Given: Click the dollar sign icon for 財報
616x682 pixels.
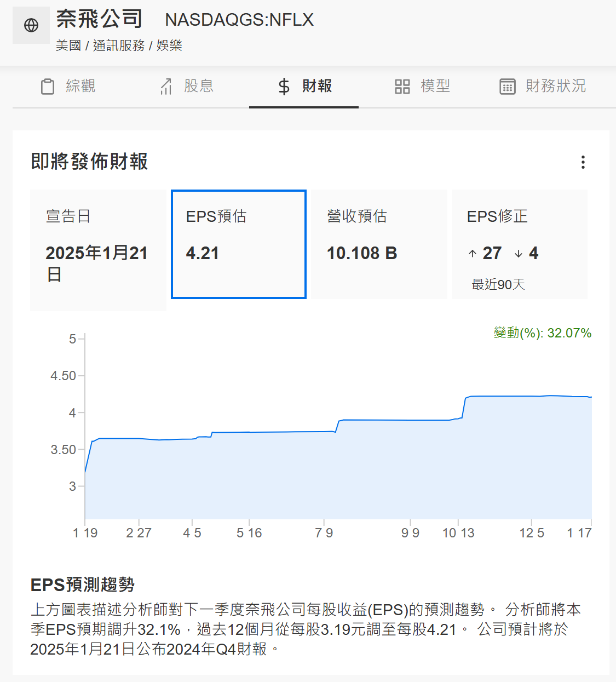Looking at the screenshot, I should tap(284, 87).
